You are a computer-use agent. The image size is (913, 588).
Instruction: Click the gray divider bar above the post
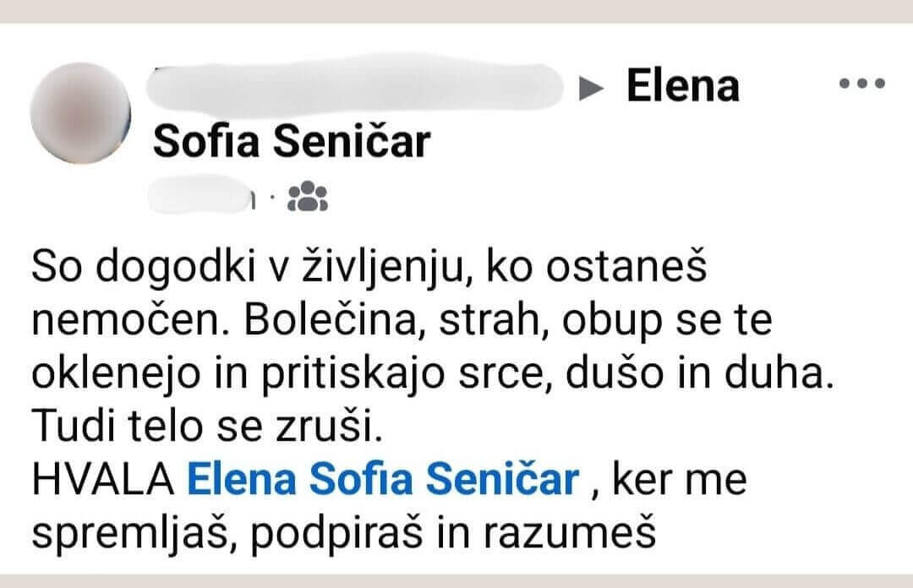[456, 9]
